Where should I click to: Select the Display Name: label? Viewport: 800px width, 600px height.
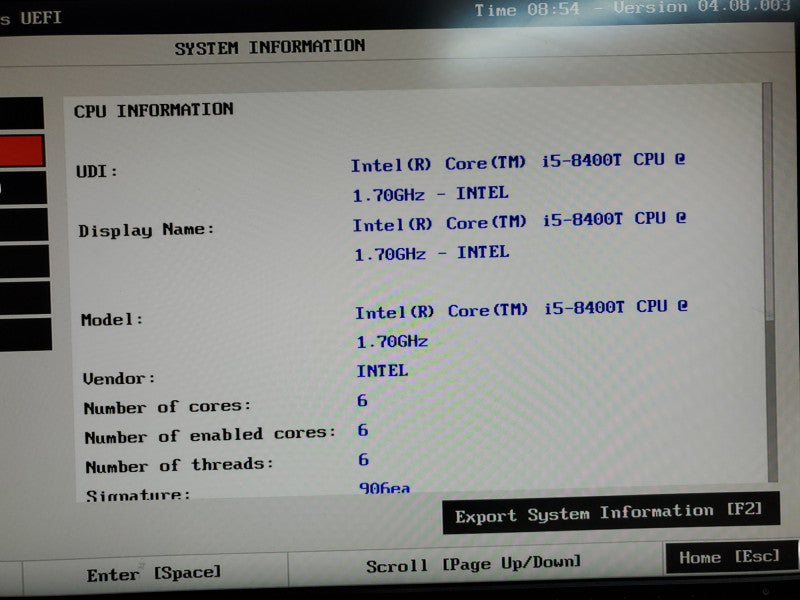[146, 230]
